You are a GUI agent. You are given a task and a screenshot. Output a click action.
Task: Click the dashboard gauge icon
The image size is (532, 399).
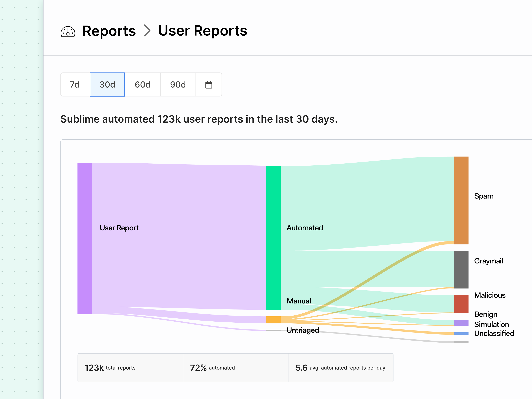pyautogui.click(x=68, y=32)
